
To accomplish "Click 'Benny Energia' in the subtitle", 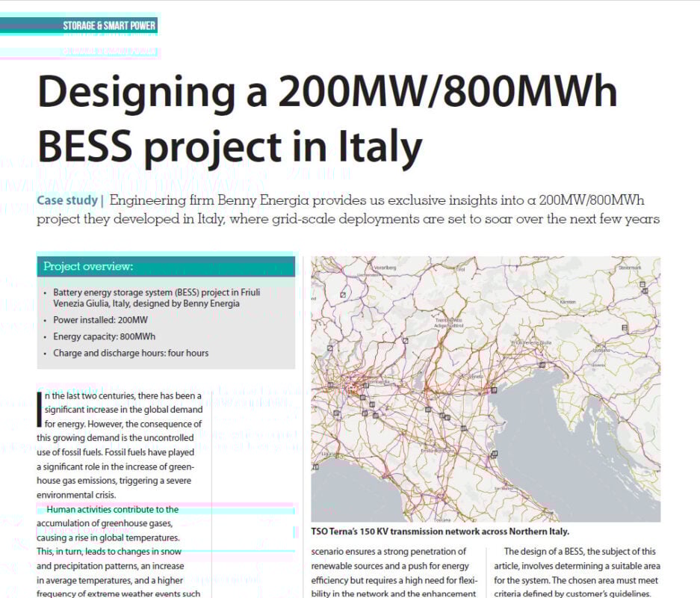I will tap(263, 200).
